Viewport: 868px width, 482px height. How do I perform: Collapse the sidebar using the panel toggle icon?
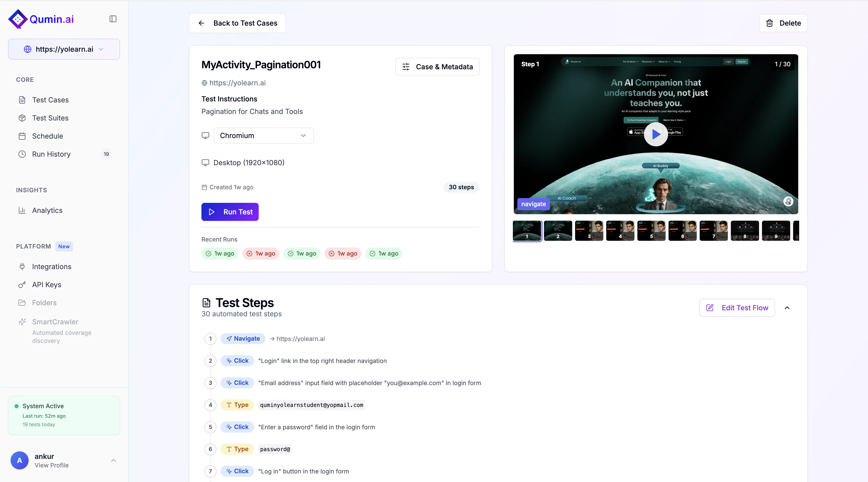(113, 19)
